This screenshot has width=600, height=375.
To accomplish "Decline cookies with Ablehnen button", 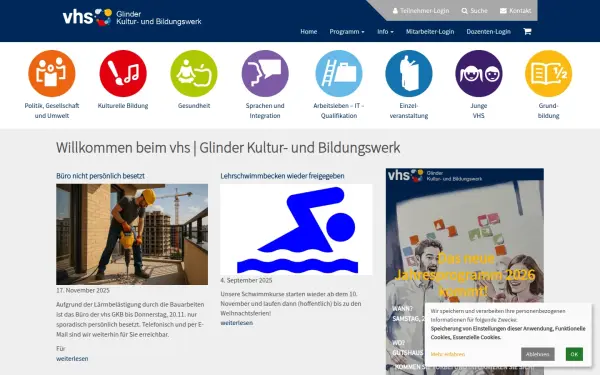I will 538,354.
